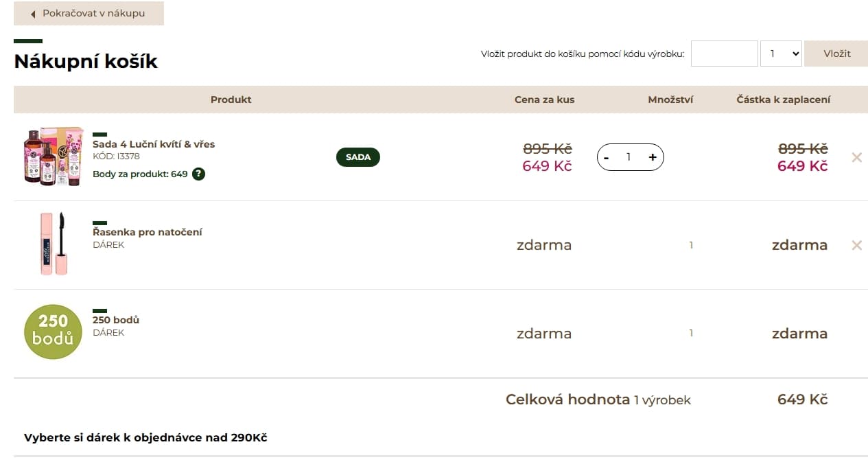This screenshot has height=462, width=868.
Task: Click the help question mark next to Body za produkt
Action: [198, 174]
